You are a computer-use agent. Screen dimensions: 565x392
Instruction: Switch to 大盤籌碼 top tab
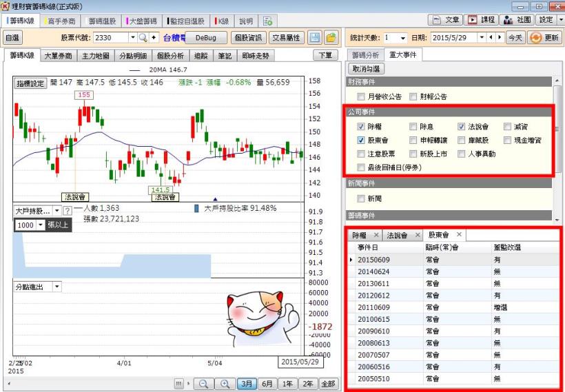[x=142, y=21]
